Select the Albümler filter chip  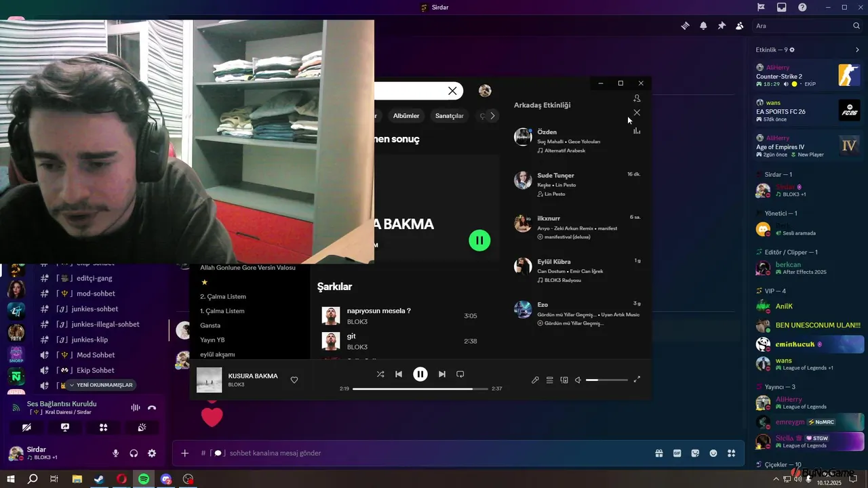tap(406, 116)
